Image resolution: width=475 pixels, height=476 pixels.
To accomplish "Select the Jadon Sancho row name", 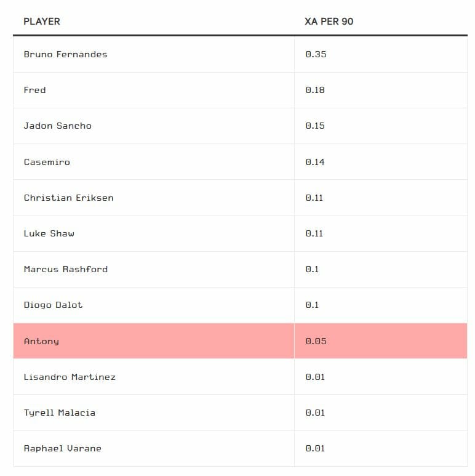I will [57, 126].
